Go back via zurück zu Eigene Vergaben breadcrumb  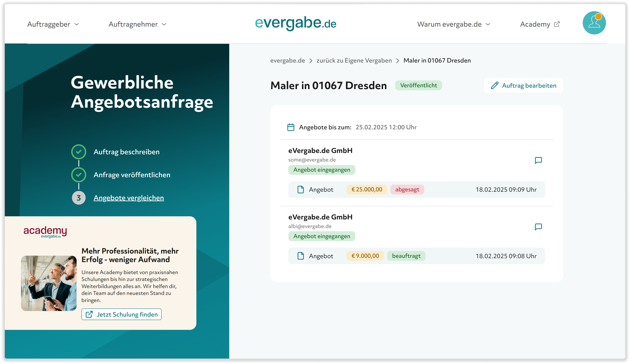tap(354, 60)
